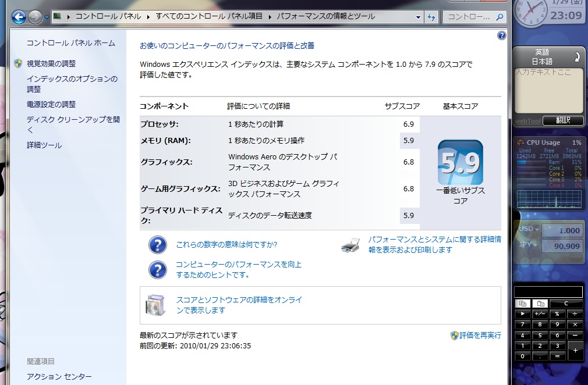Expand the chevron after すべてのコントロール パネル項目

tap(270, 16)
